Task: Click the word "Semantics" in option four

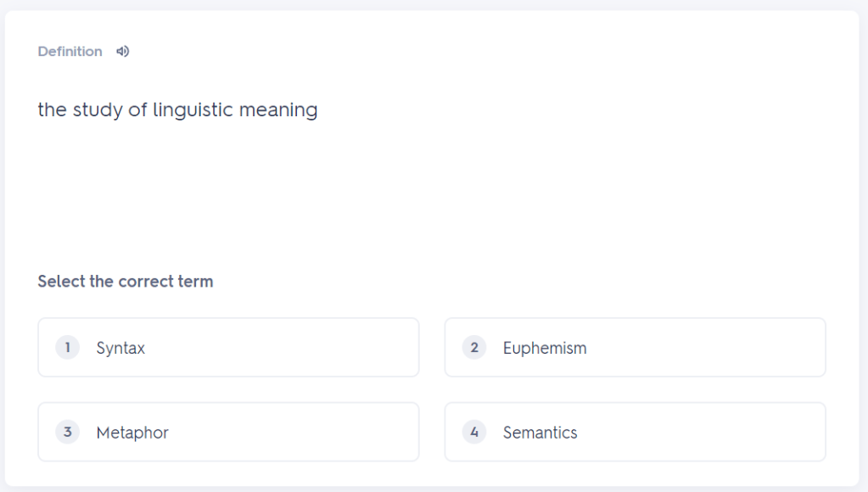Action: tap(540, 433)
